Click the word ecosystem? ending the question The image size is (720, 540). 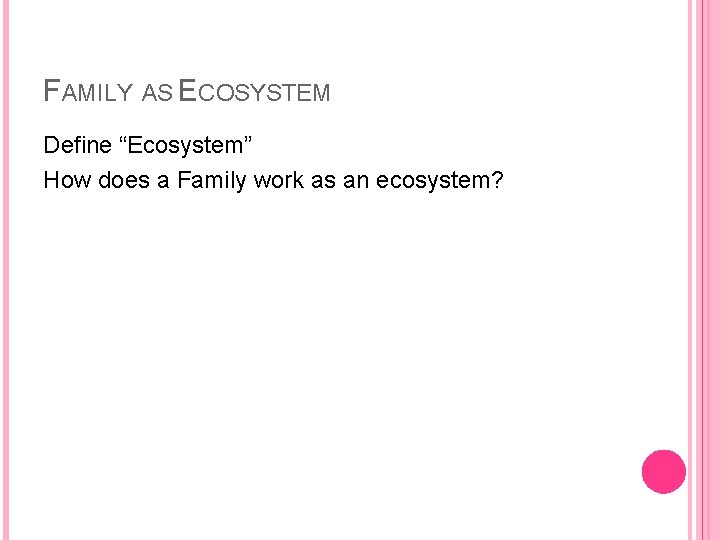tap(440, 180)
